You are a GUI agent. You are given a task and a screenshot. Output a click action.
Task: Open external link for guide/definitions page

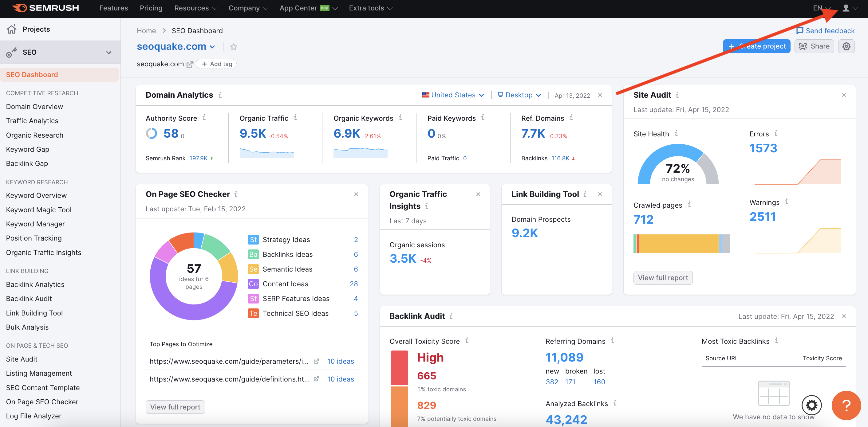click(x=316, y=379)
